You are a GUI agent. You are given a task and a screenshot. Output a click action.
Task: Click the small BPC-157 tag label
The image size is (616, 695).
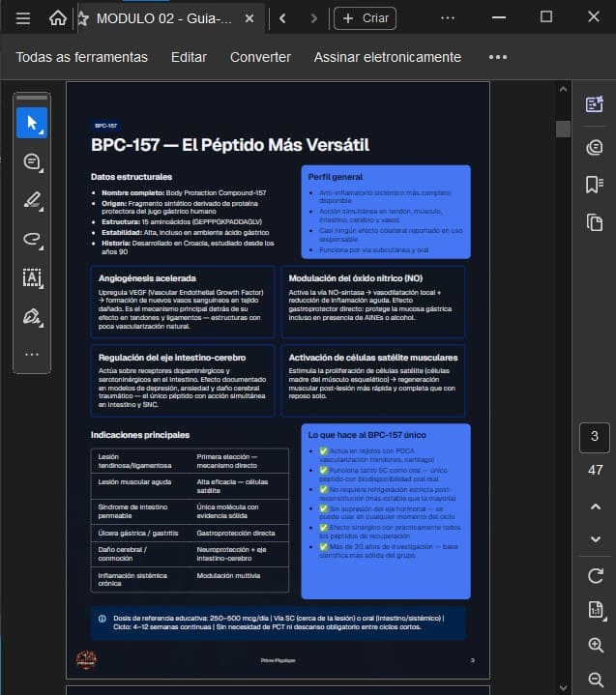[105, 126]
